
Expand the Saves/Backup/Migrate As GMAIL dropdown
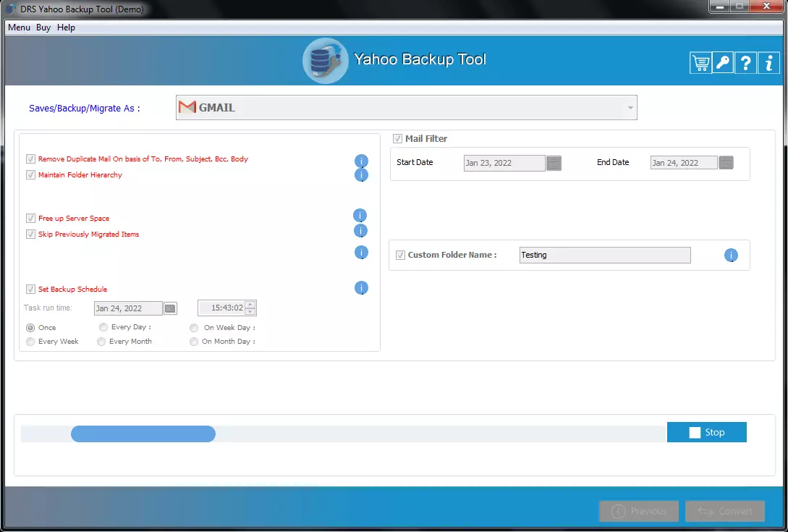coord(407,108)
